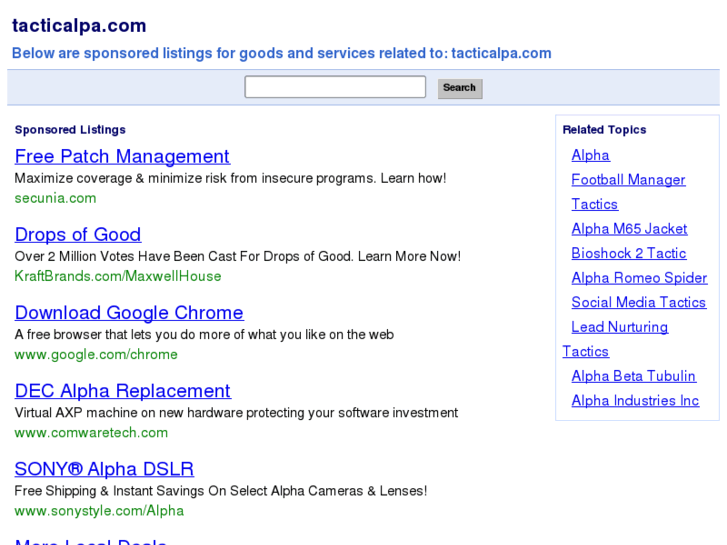727x545 pixels.
Task: Click the Related Topics heading
Action: click(604, 130)
